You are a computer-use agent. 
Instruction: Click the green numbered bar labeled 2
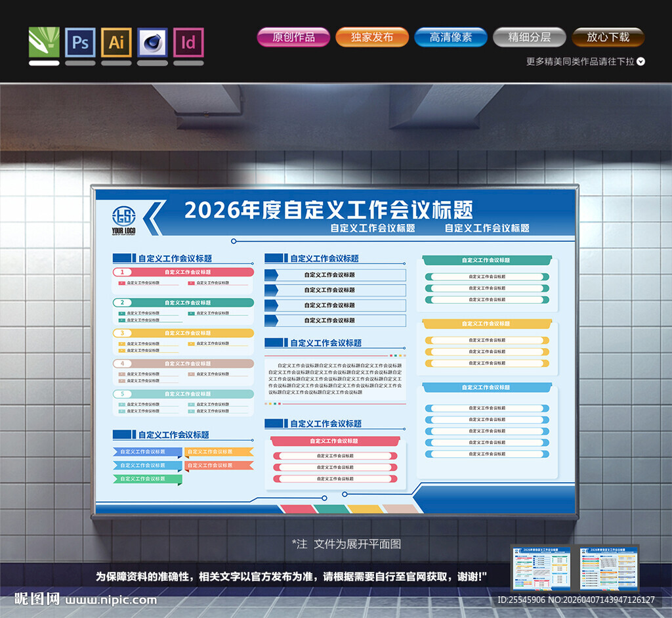pyautogui.click(x=183, y=302)
